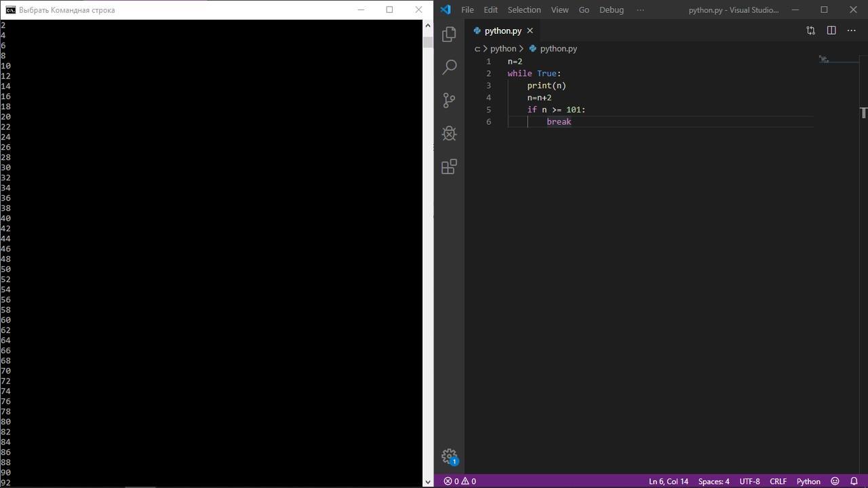Open the Debug menu
Image resolution: width=868 pixels, height=488 pixels.
611,9
